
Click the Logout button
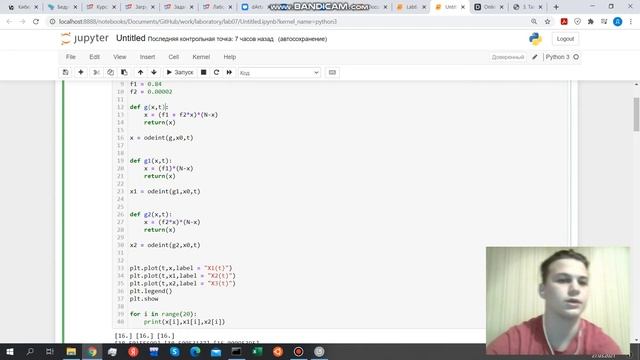(565, 39)
